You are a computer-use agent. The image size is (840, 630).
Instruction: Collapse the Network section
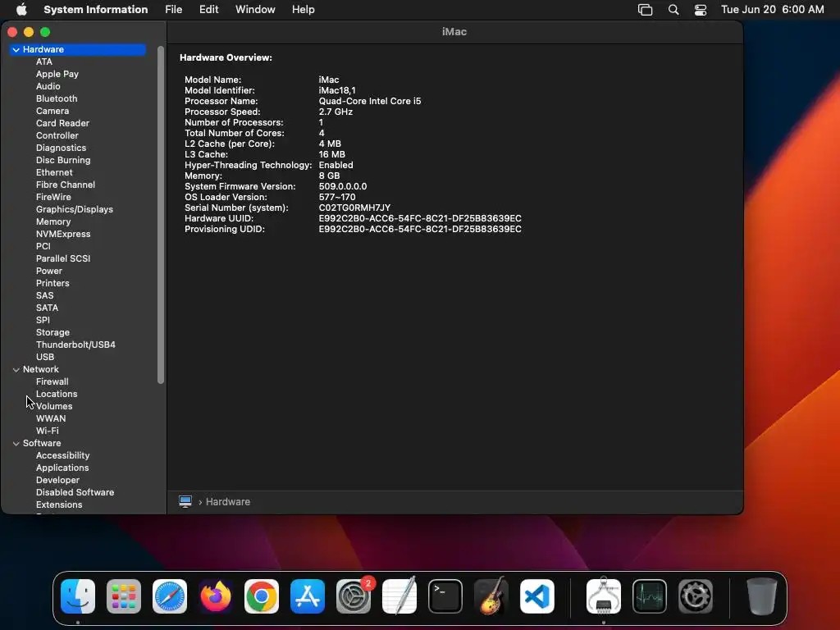pos(16,370)
